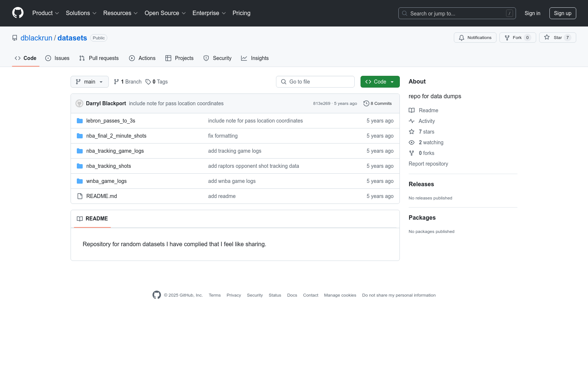The width and height of the screenshot is (588, 368).
Task: Select the Code tab
Action: point(26,58)
